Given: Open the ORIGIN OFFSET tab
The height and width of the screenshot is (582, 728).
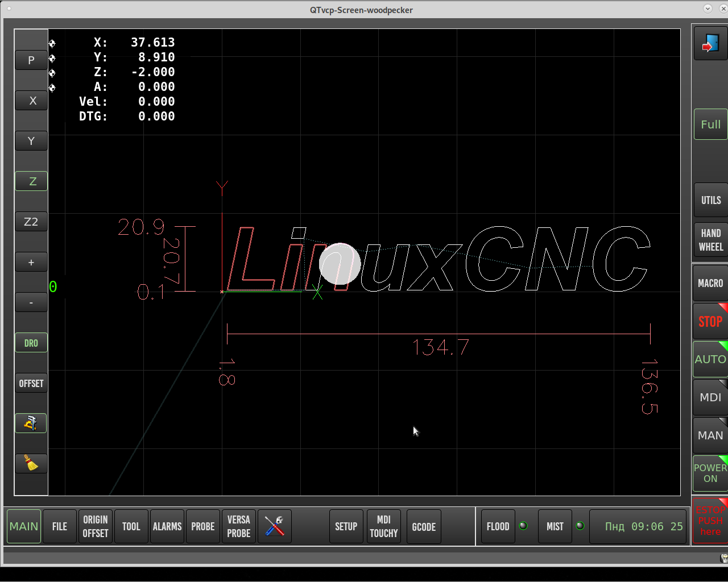Looking at the screenshot, I should point(96,526).
